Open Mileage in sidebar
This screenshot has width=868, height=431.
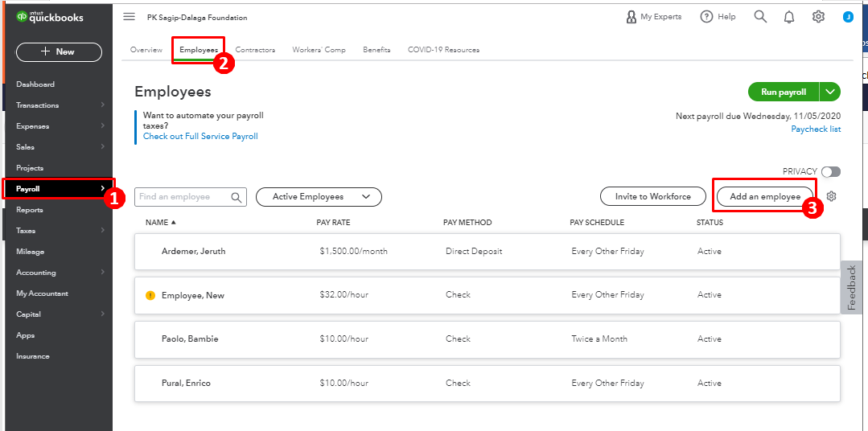tap(30, 252)
